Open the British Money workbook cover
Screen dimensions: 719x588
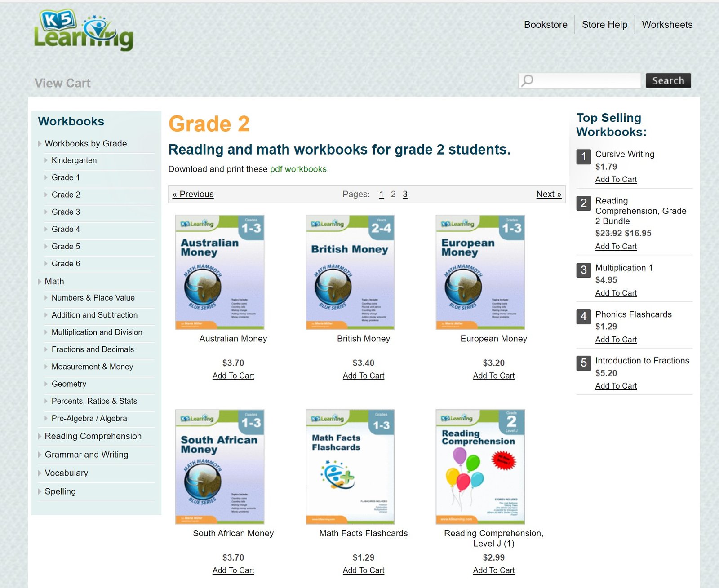tap(350, 272)
